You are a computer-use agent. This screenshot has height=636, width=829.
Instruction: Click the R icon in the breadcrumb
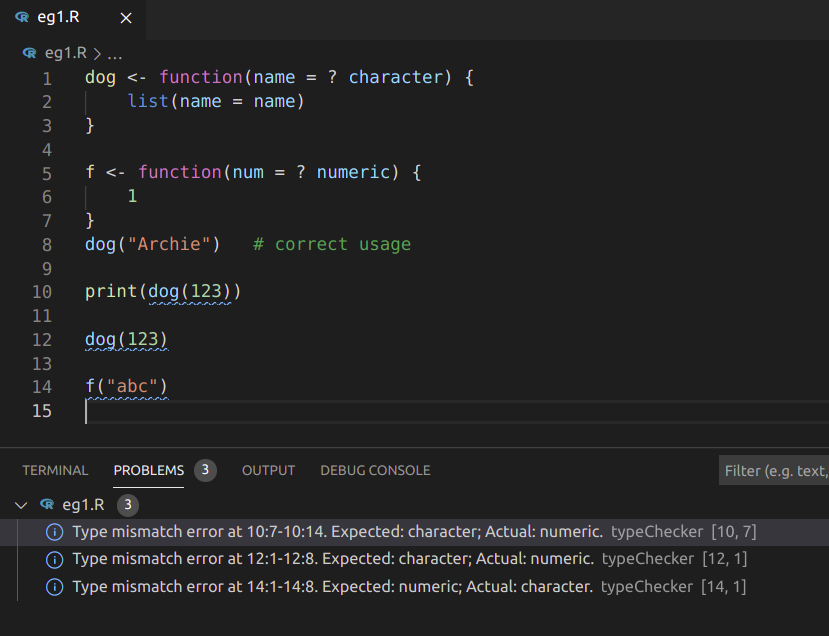click(30, 53)
